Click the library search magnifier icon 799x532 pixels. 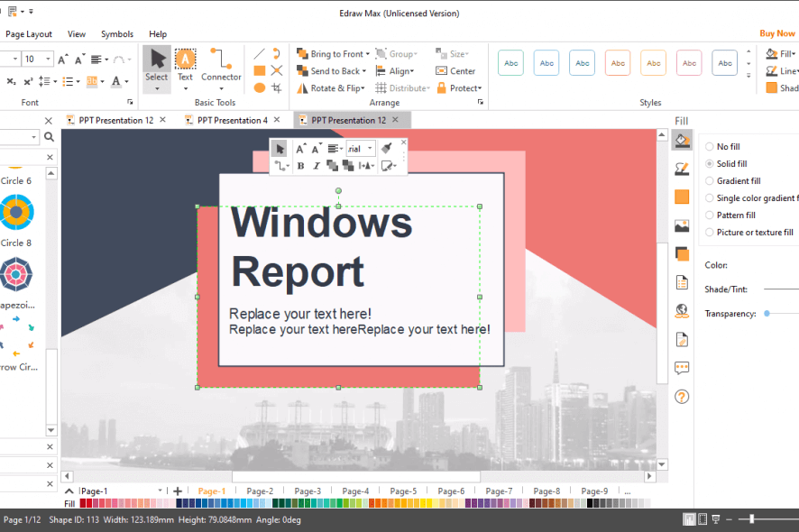(49, 136)
